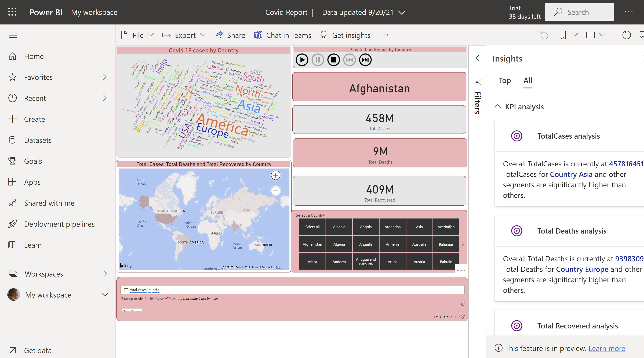The width and height of the screenshot is (644, 358).
Task: Zoom in on the map with plus button
Action: coord(275,175)
